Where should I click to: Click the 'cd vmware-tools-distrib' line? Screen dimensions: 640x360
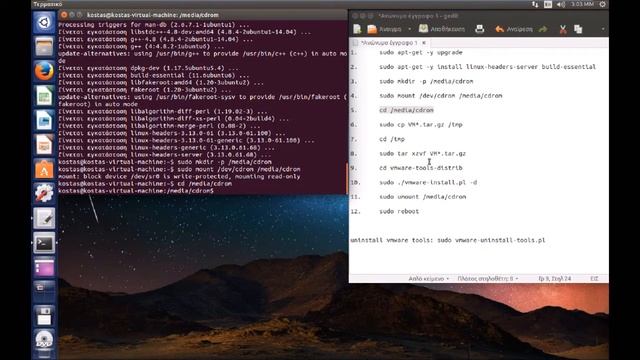(421, 168)
